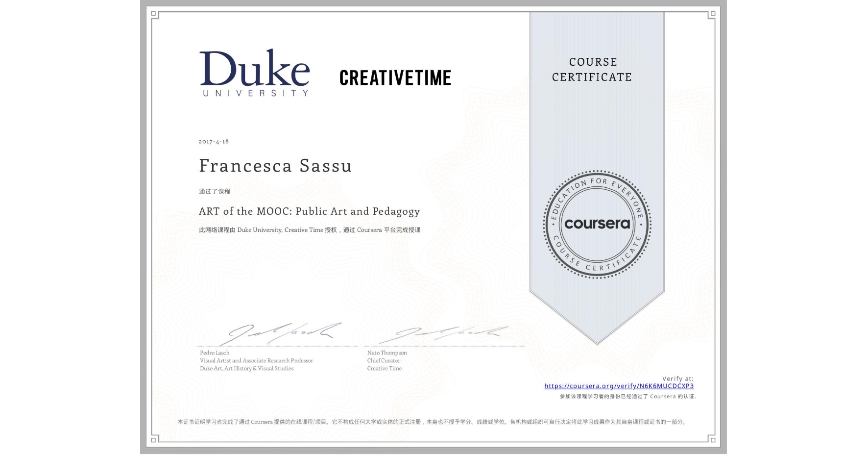Select the line mentioning Duke University, Creative Time 授权
Image resolution: width=868 pixels, height=455 pixels.
(x=310, y=230)
